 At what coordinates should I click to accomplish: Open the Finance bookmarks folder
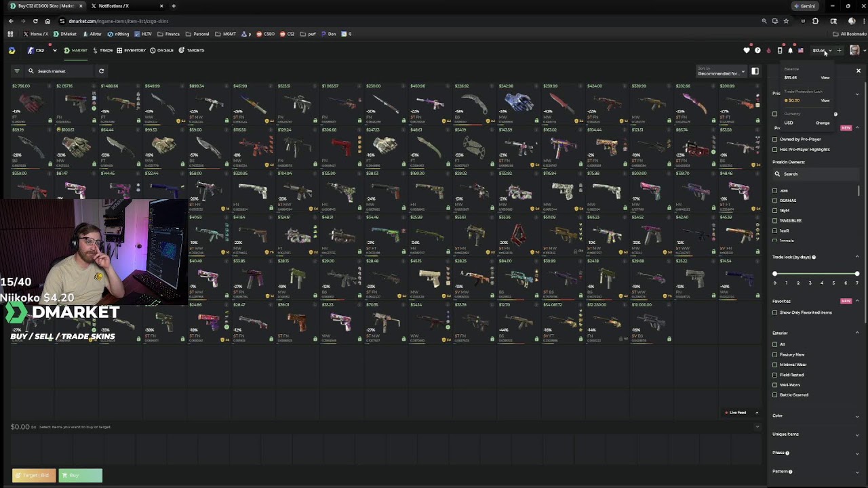pos(169,34)
